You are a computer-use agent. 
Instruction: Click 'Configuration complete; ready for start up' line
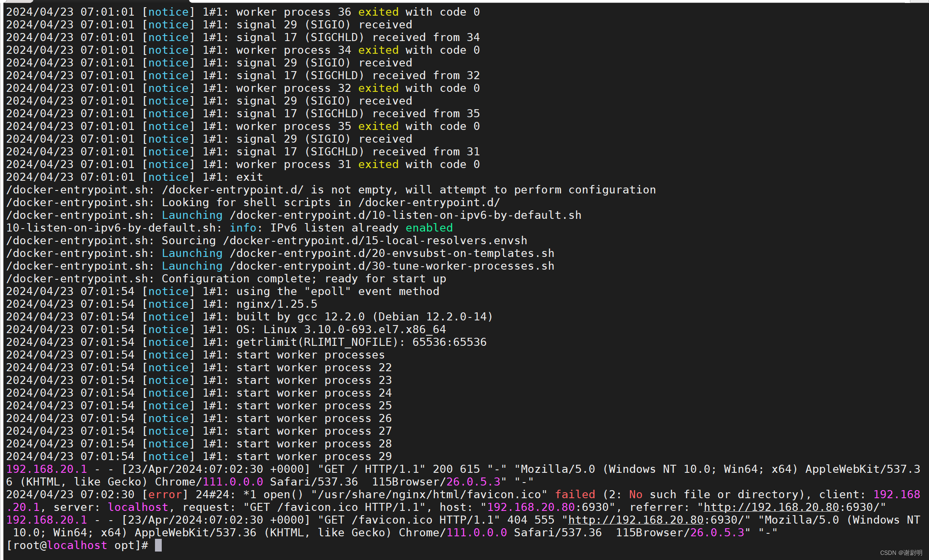(x=226, y=279)
